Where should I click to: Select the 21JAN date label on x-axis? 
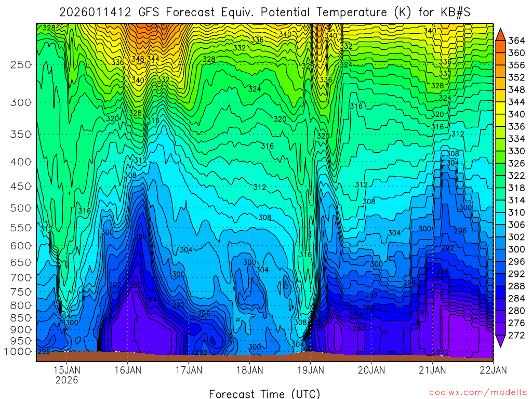click(x=432, y=370)
